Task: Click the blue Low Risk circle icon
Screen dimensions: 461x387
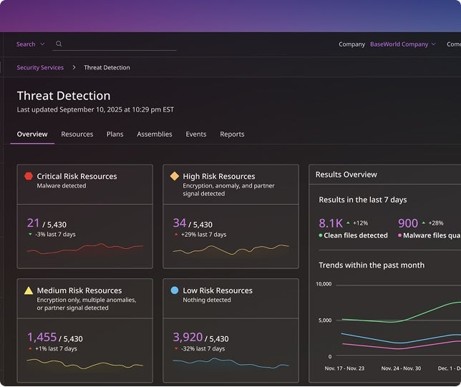Action: click(x=174, y=290)
